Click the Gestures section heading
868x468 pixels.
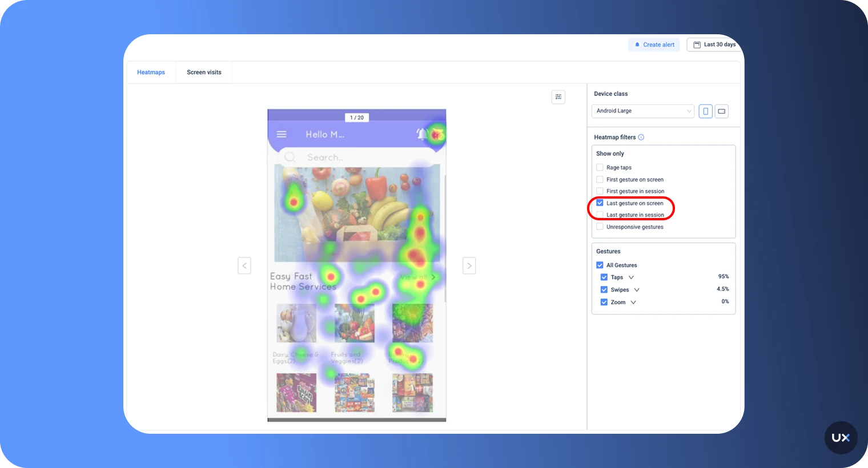608,251
